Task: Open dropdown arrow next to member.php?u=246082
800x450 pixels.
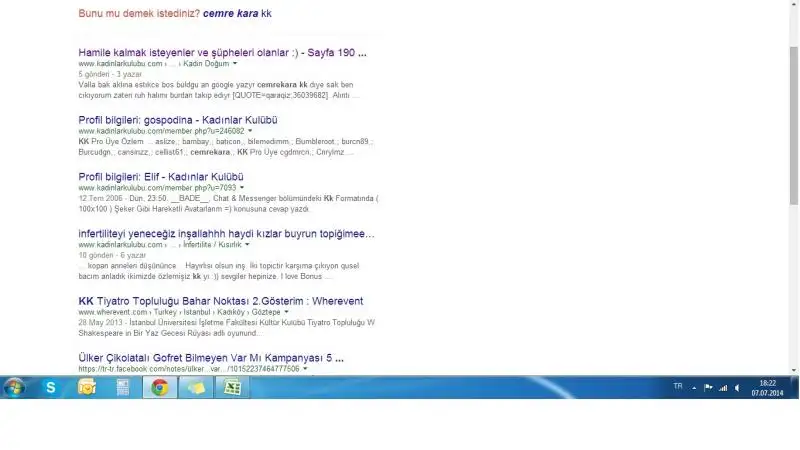Action: [x=250, y=131]
